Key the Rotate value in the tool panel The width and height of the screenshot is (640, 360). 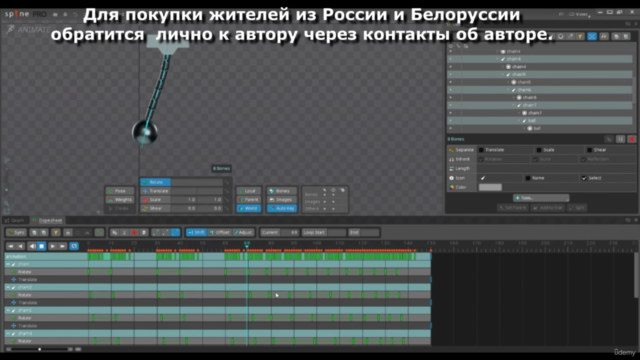227,182
